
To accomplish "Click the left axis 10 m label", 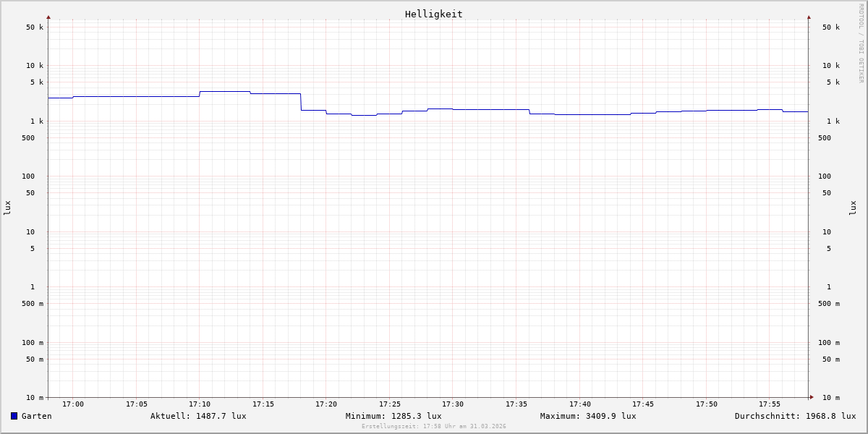I will [x=35, y=398].
